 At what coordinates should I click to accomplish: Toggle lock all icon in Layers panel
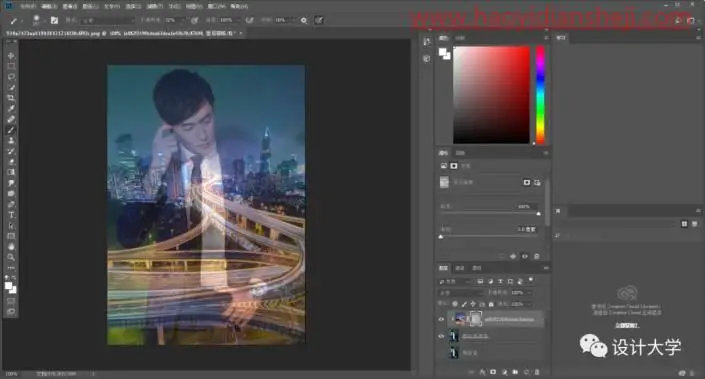pos(491,304)
